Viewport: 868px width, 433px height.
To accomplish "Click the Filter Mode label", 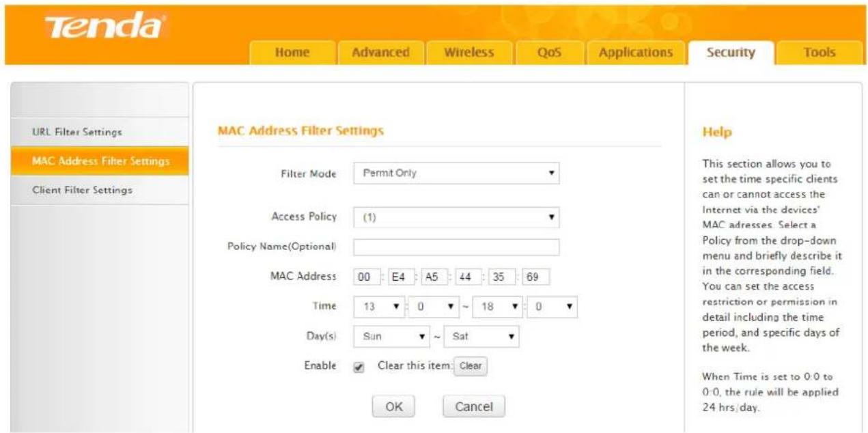I will coord(309,174).
